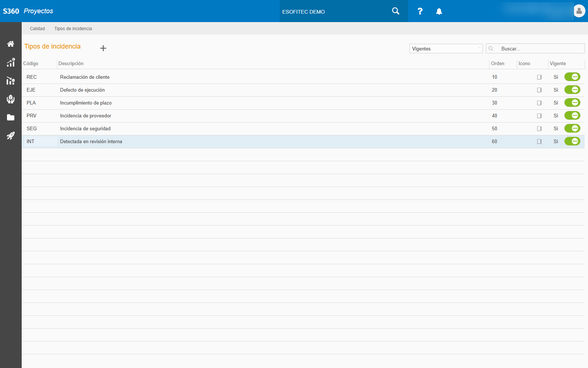Viewport: 588px width, 368px height.
Task: Select the PRV code cell
Action: point(32,116)
